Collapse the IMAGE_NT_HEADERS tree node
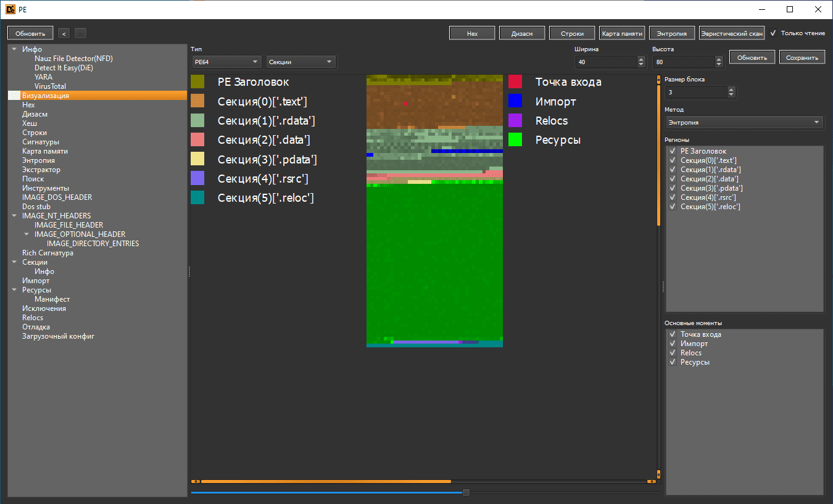 pos(14,216)
